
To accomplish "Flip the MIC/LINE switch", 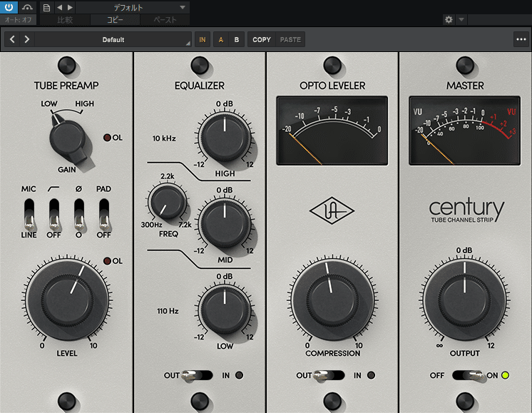I will coord(29,215).
